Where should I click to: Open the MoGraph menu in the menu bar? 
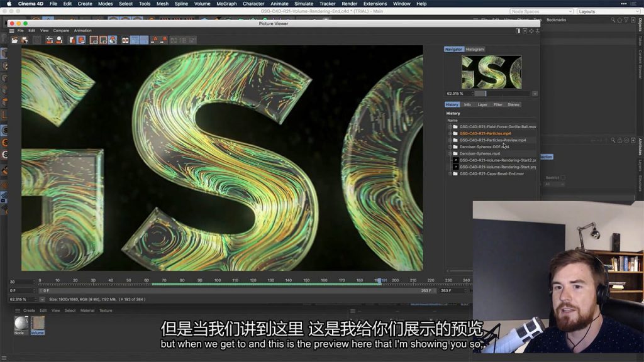226,4
